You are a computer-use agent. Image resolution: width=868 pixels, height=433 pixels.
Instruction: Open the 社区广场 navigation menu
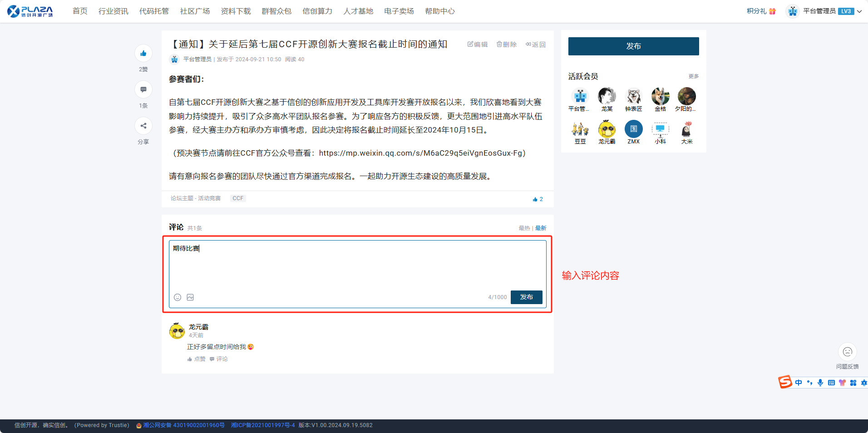195,11
